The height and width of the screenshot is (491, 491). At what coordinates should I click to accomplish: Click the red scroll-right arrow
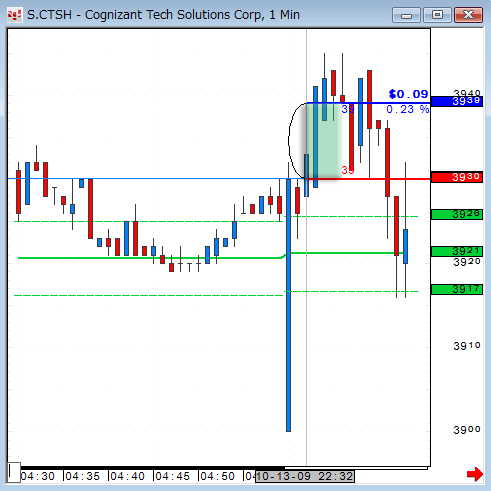coord(475,474)
